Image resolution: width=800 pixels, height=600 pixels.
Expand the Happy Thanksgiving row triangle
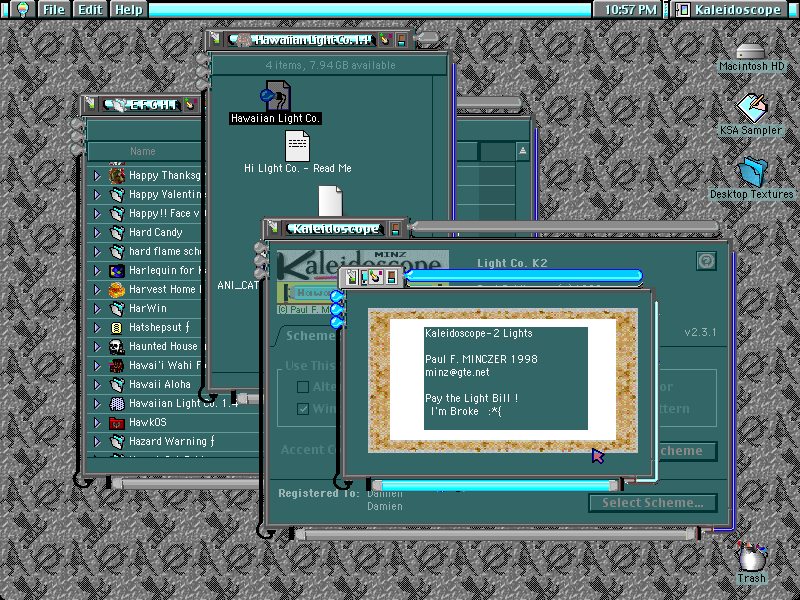pyautogui.click(x=97, y=176)
